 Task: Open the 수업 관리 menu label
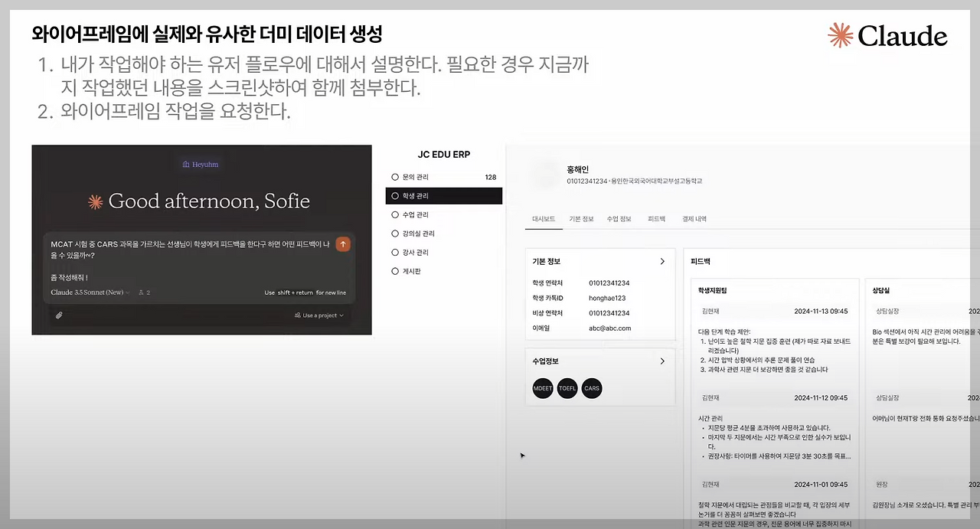tap(416, 215)
